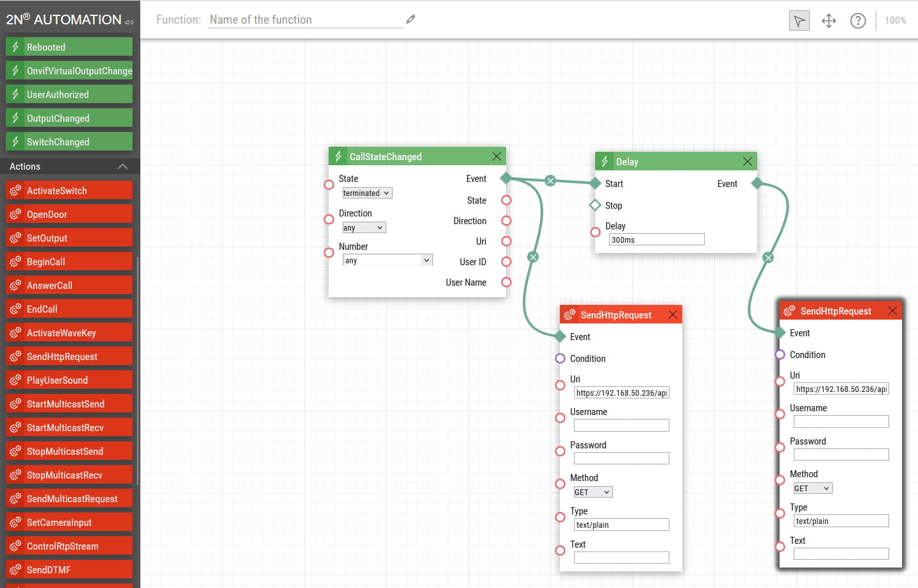Open the Number combo box in CallStateChanged
The image size is (918, 588).
click(x=388, y=260)
